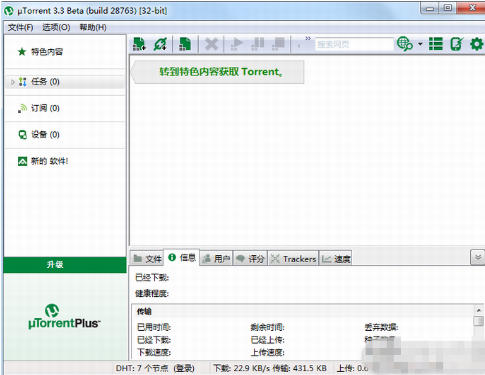The width and height of the screenshot is (485, 375).
Task: Switch to the 文件 tab
Action: point(148,259)
